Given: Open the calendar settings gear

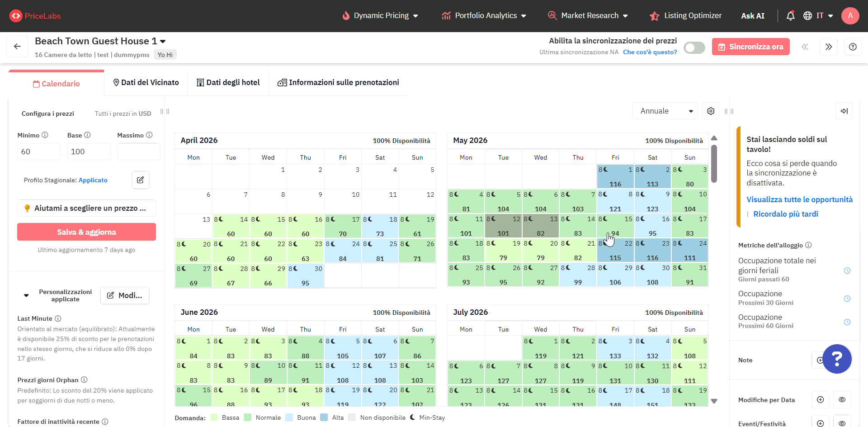Looking at the screenshot, I should 710,111.
